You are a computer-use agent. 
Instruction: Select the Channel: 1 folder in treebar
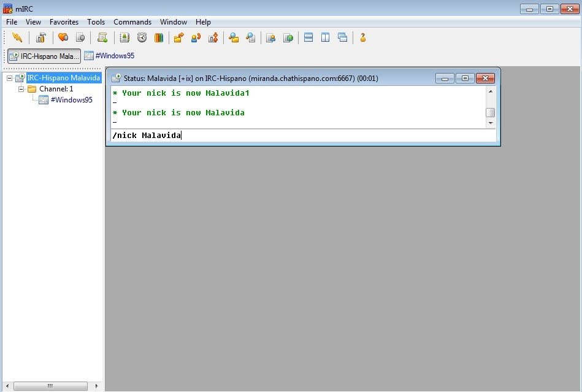[x=56, y=89]
